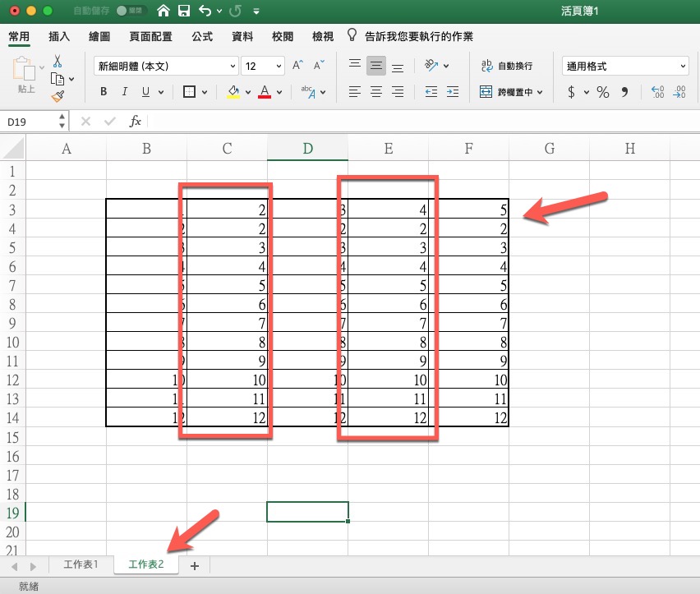Image resolution: width=700 pixels, height=594 pixels.
Task: Switch to 工作表1 sheet tab
Action: click(81, 564)
